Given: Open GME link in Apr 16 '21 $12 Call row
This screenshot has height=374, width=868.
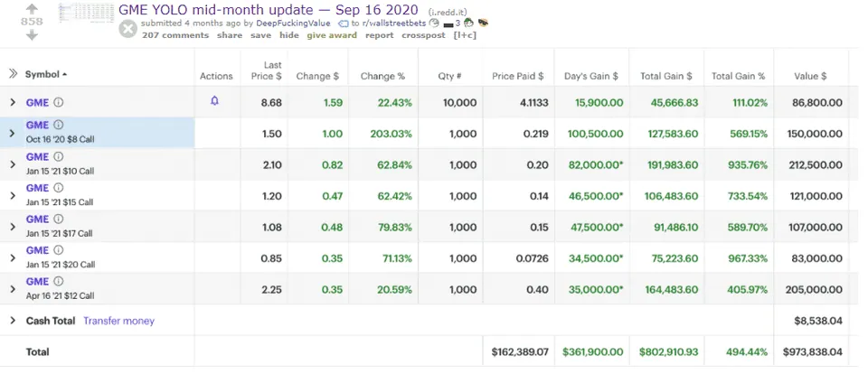Looking at the screenshot, I should [x=37, y=281].
